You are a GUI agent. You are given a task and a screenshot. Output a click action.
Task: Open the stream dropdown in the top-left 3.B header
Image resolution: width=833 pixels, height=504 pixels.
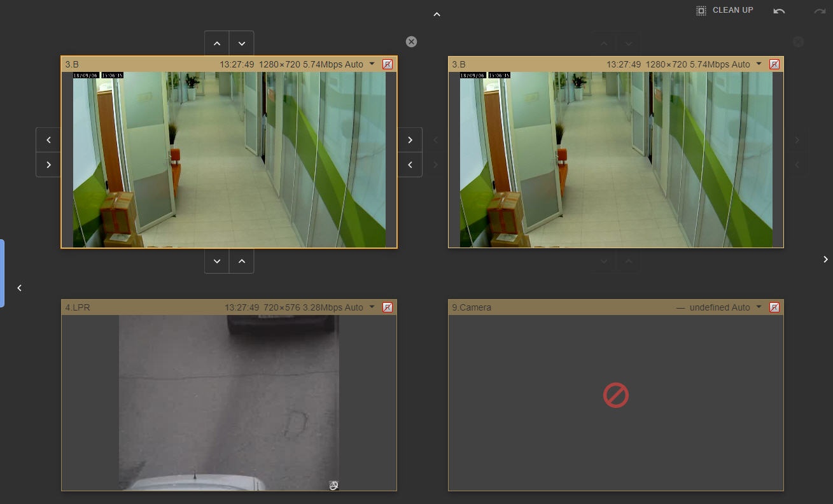click(372, 64)
